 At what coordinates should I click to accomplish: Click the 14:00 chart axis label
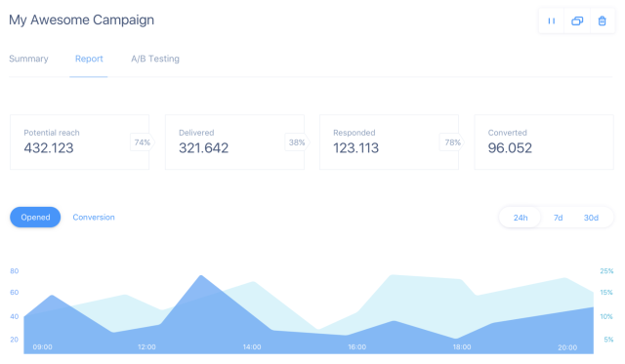pos(252,346)
